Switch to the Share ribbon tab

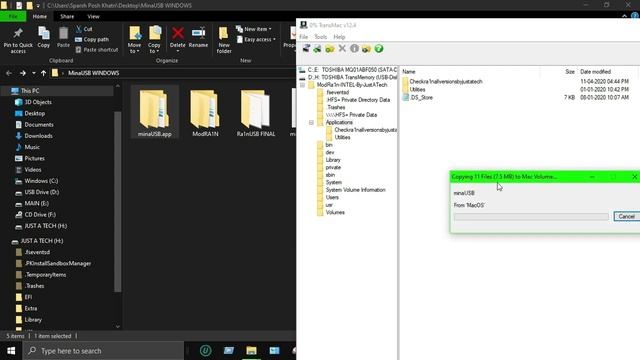(67, 16)
